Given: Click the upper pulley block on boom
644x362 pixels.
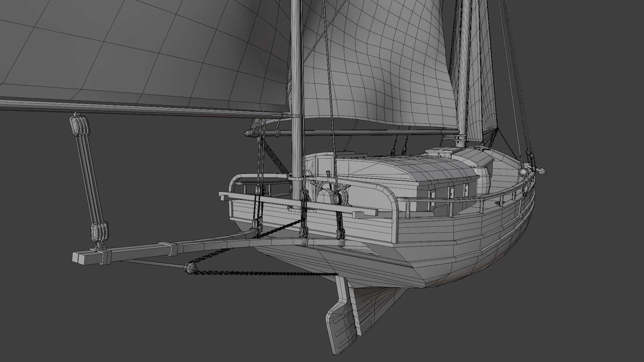Looking at the screenshot, I should point(80,126).
